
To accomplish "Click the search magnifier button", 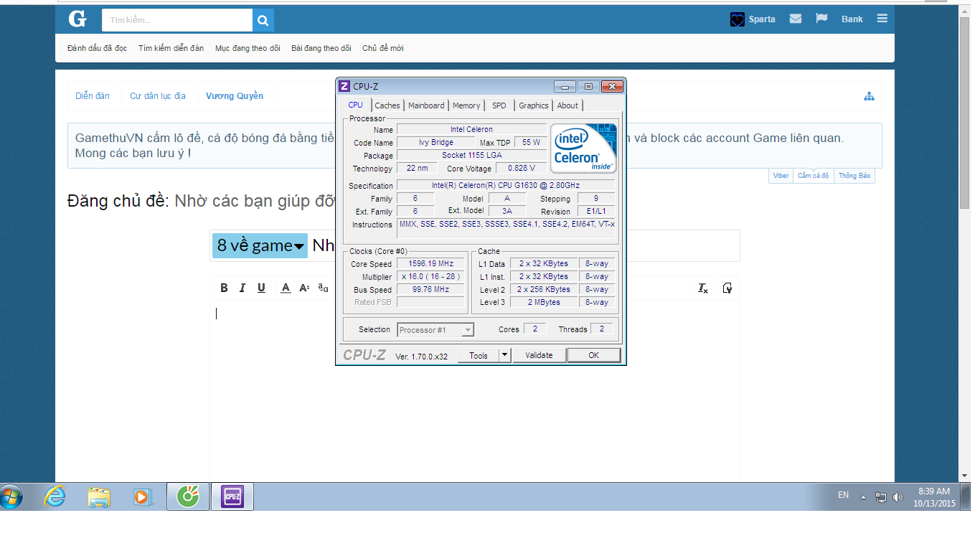I will tap(263, 20).
